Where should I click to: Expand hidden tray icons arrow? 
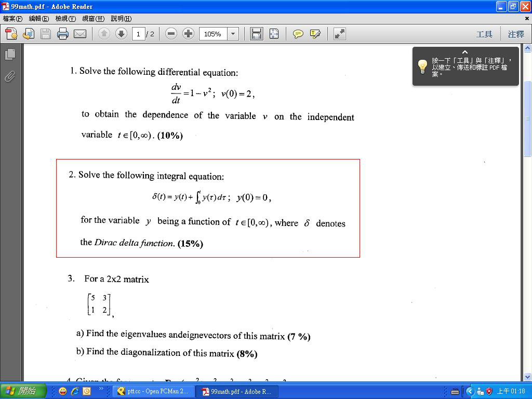coord(470,392)
